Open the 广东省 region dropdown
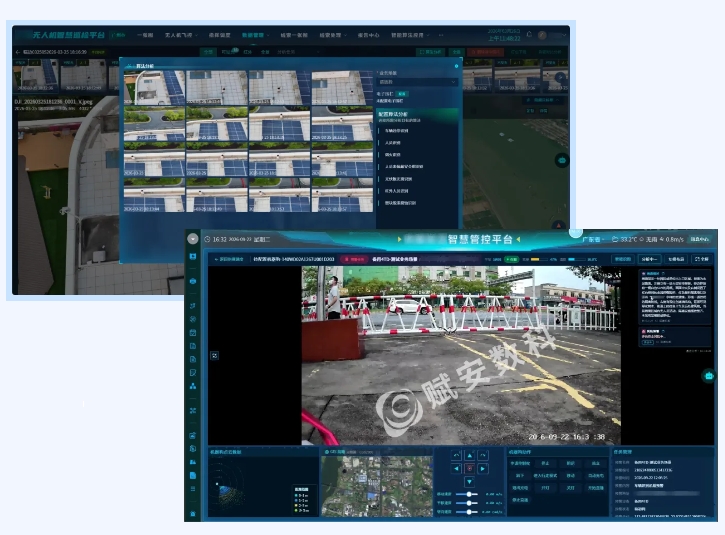Screen dimensions: 725x535 click(593, 240)
